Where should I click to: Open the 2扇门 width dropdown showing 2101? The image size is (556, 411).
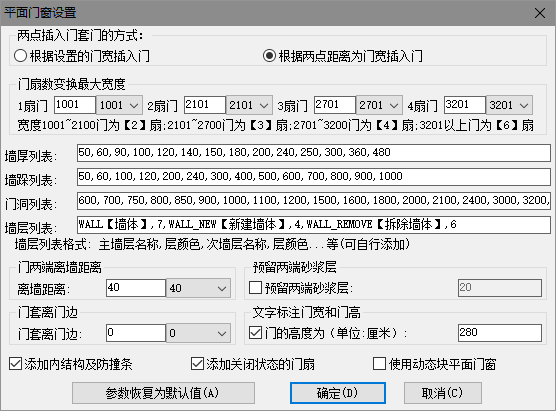(249, 105)
